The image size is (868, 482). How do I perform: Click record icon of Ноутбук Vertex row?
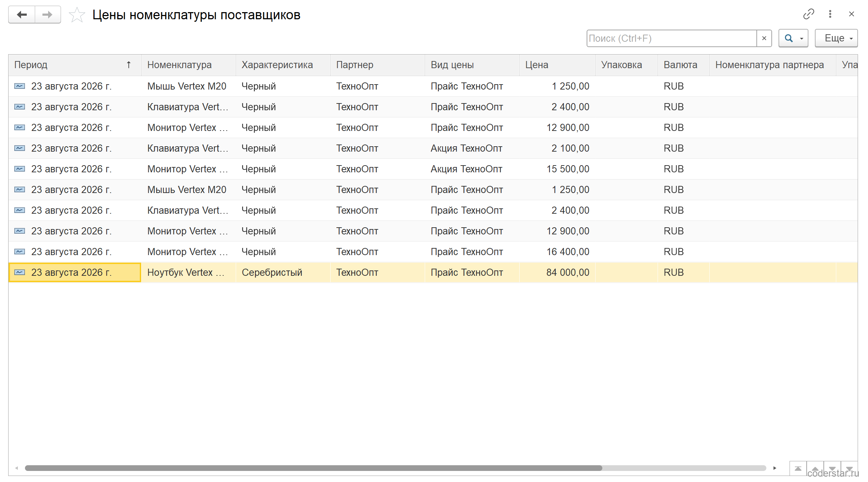[x=20, y=273]
